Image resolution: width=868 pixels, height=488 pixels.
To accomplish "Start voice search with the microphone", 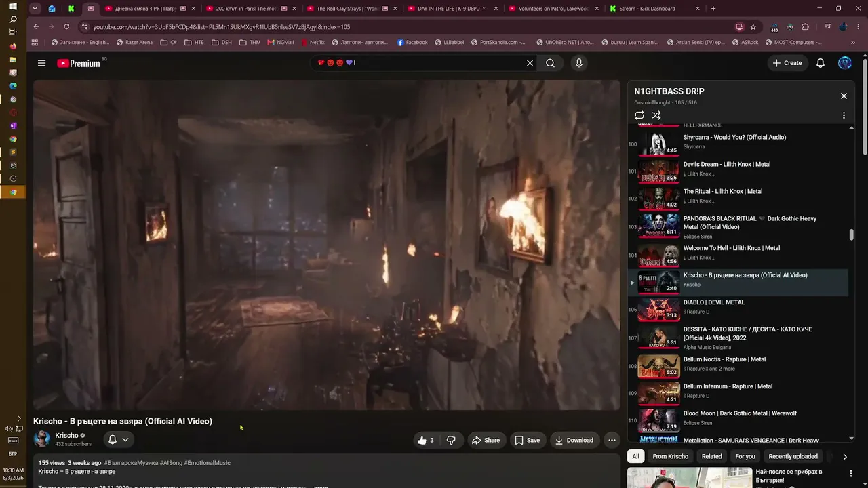I will [578, 63].
